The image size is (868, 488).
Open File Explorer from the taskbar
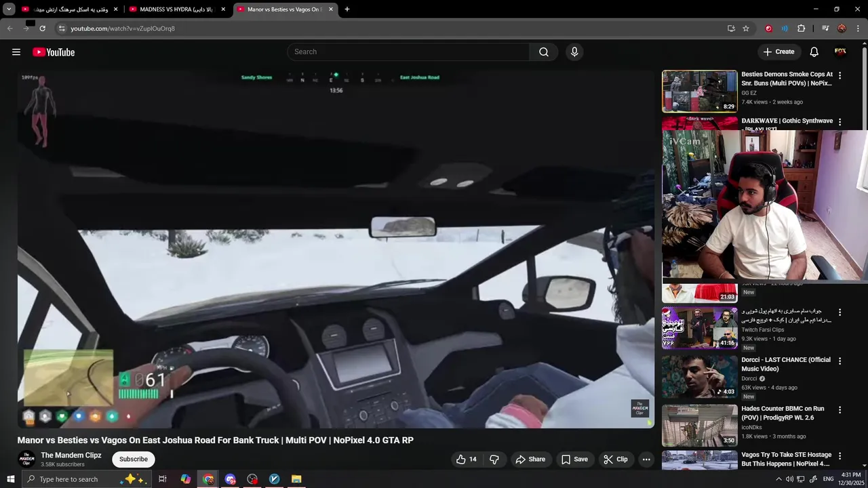point(296,479)
